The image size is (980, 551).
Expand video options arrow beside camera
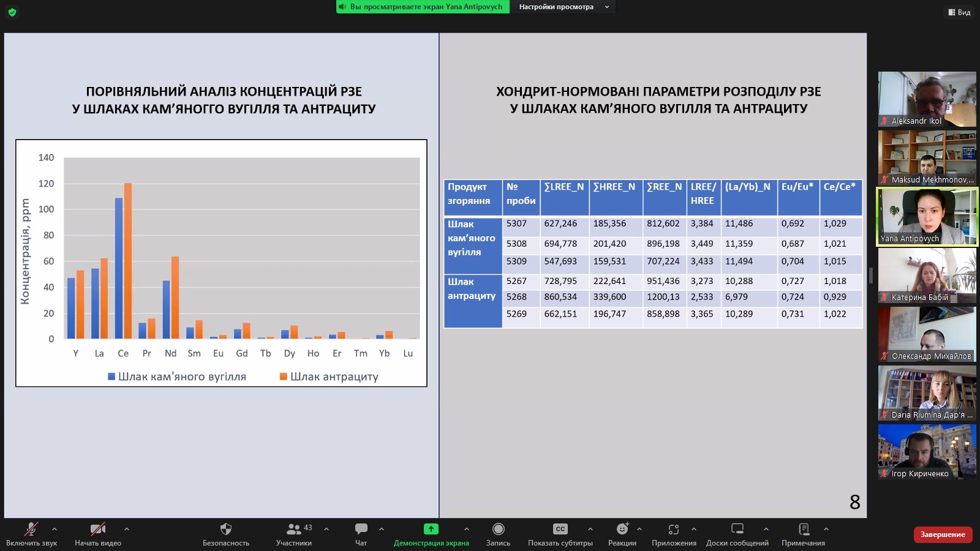[x=127, y=529]
